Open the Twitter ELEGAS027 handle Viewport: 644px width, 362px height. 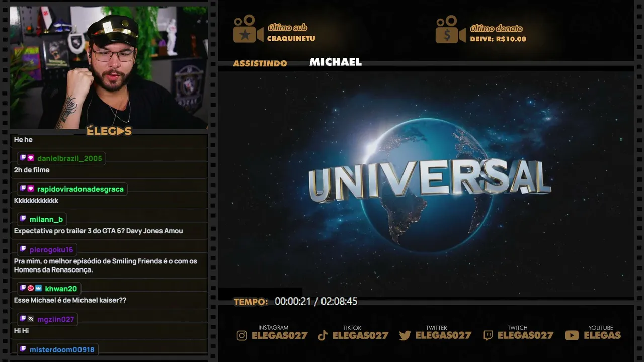pos(444,335)
